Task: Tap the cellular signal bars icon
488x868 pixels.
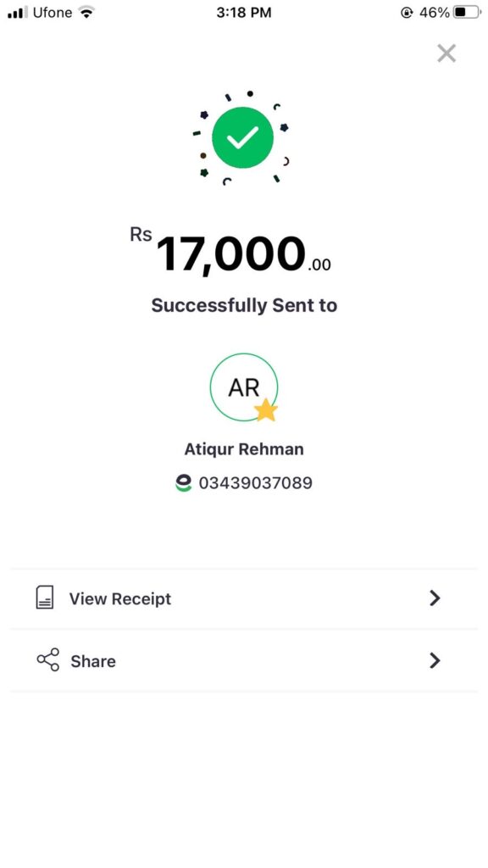Action: (18, 12)
